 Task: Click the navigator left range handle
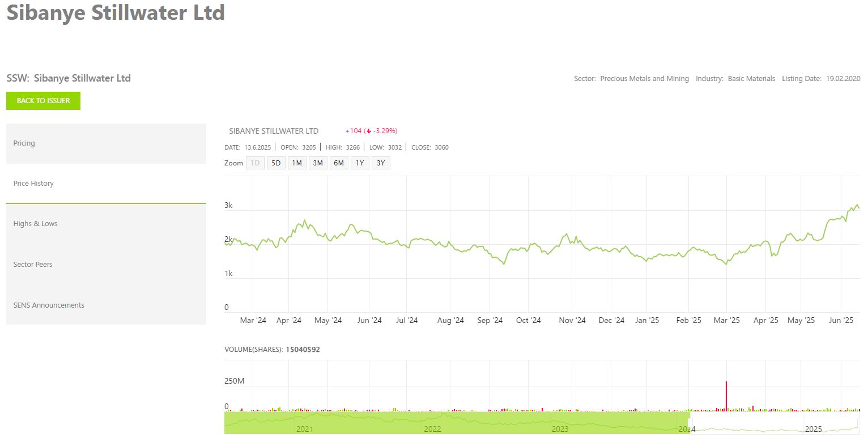pyautogui.click(x=690, y=422)
